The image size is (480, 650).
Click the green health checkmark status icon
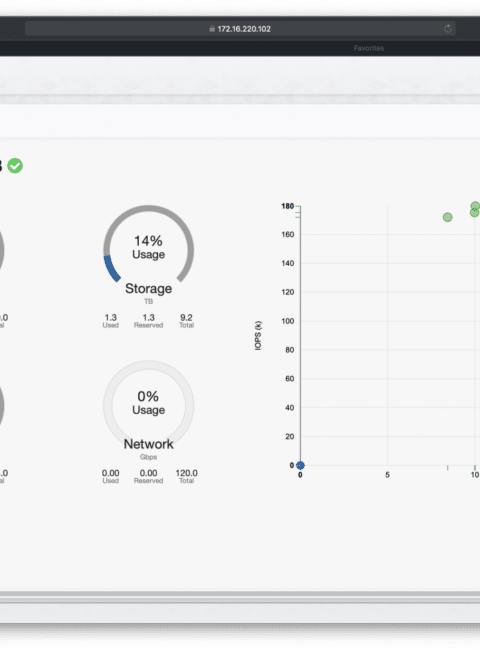[x=15, y=166]
